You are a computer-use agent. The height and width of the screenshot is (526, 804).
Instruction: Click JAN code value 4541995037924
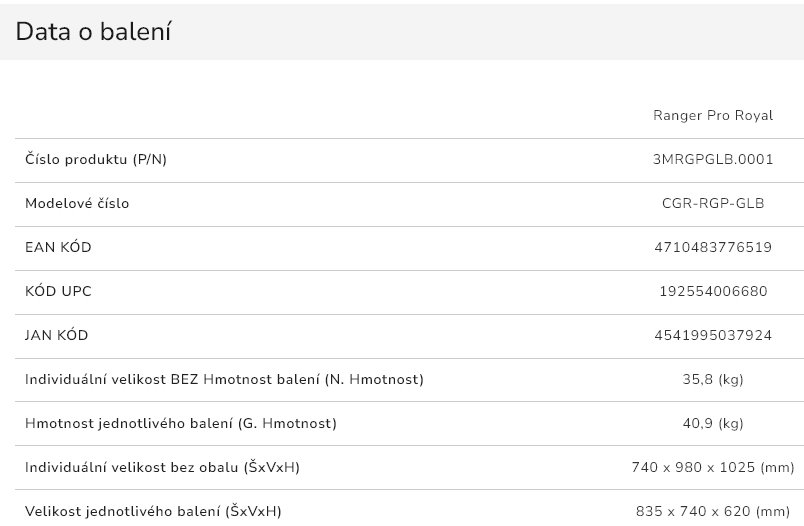(713, 335)
